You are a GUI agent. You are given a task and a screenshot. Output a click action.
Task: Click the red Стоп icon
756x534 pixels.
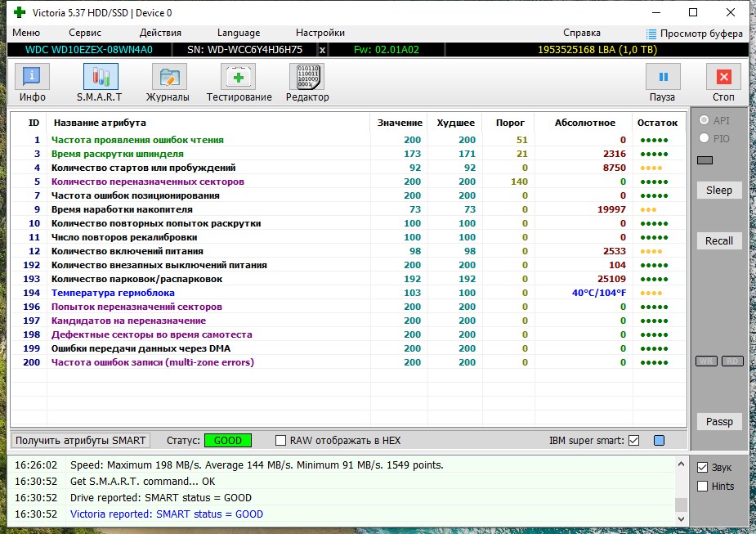coord(723,77)
